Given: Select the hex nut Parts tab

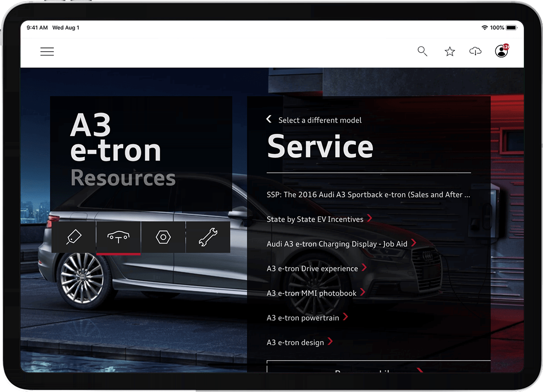Looking at the screenshot, I should coord(163,237).
